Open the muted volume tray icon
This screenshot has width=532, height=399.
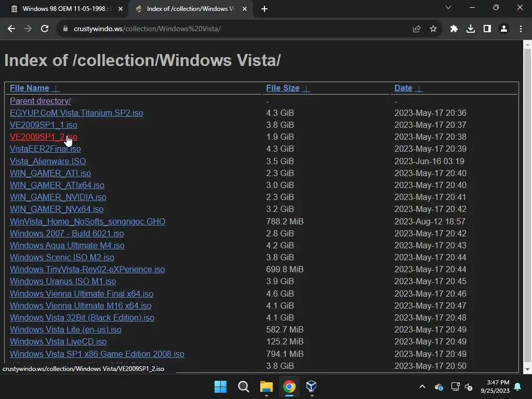click(x=469, y=387)
